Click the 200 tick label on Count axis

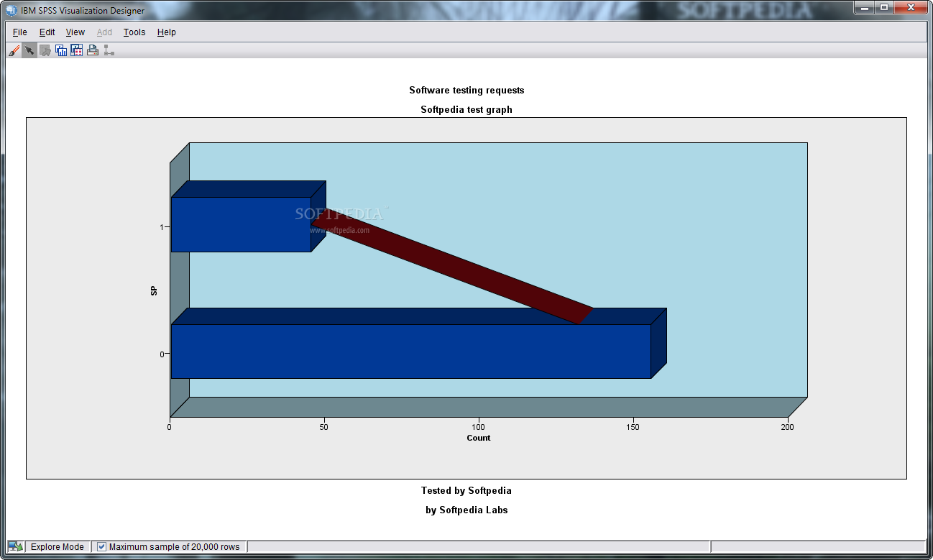[x=788, y=427]
